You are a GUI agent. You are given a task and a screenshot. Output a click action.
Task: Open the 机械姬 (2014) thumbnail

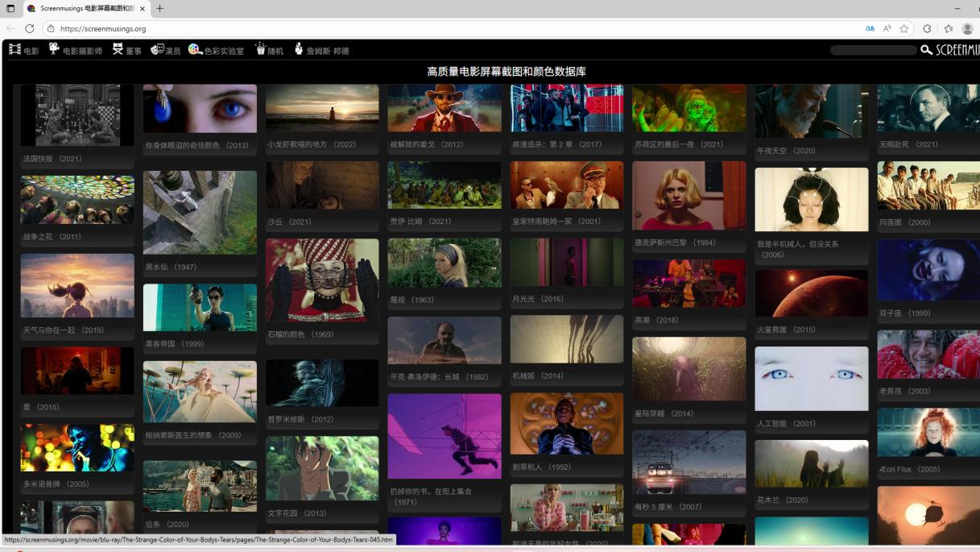coord(567,339)
